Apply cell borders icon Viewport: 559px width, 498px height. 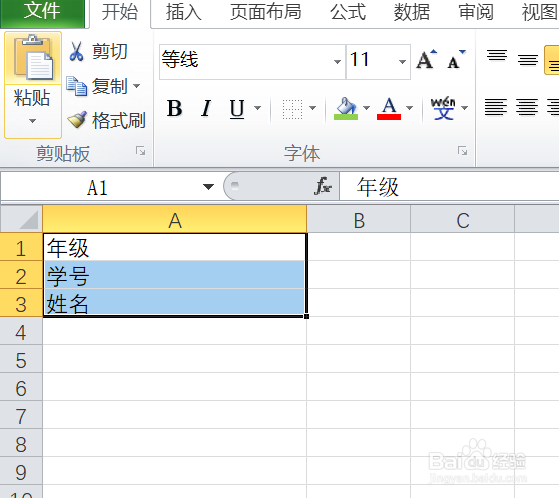point(292,108)
